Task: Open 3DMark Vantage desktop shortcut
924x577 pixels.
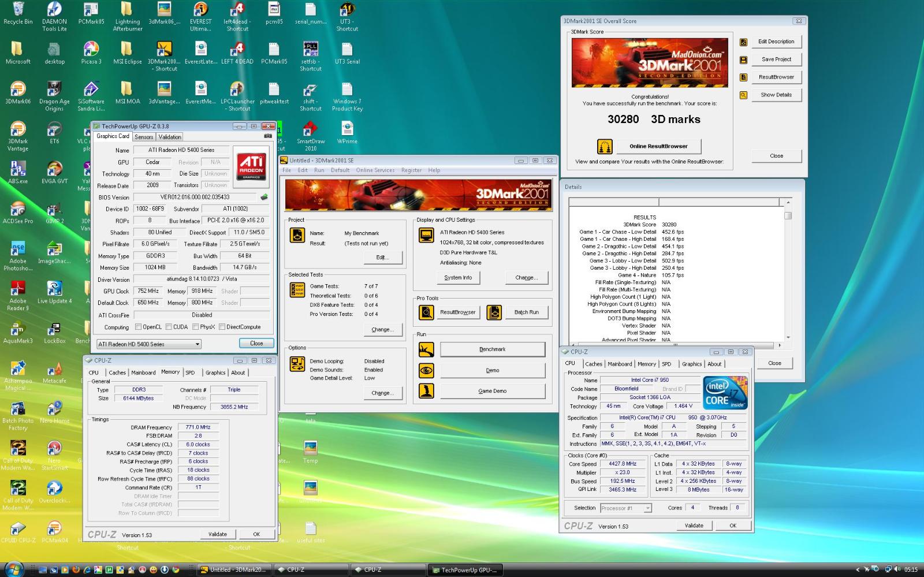Action: pyautogui.click(x=18, y=136)
